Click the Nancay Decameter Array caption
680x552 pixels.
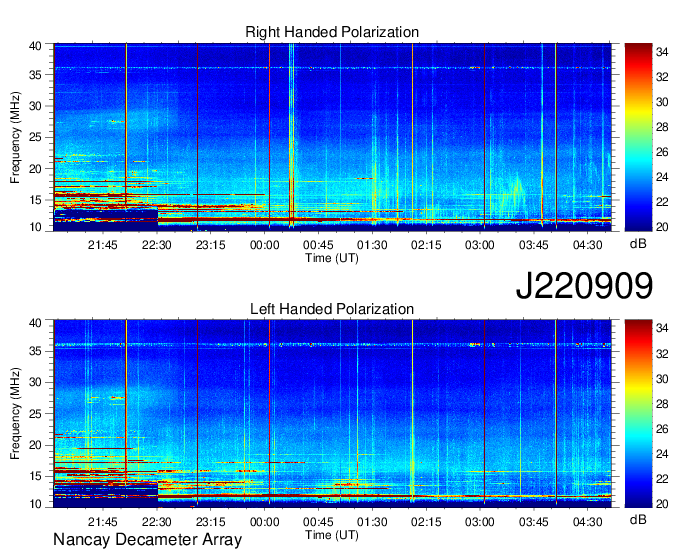(147, 540)
